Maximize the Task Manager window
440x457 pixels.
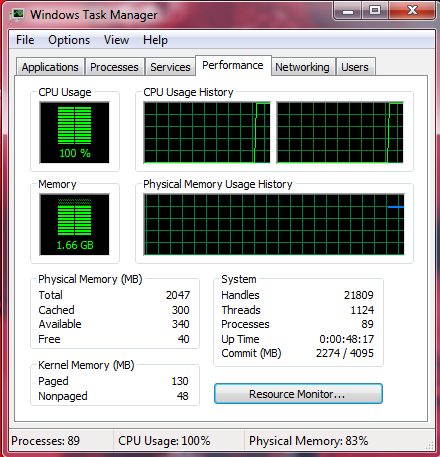tap(375, 11)
